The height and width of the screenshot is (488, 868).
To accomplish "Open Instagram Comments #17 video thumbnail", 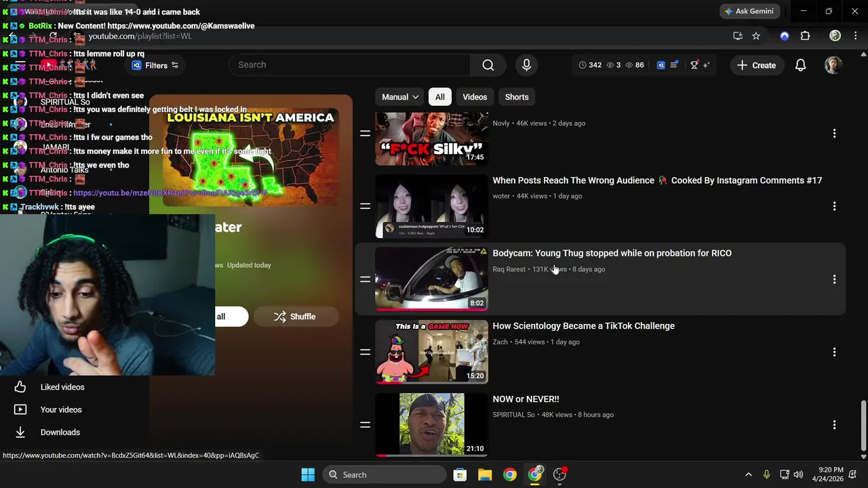I will point(431,206).
